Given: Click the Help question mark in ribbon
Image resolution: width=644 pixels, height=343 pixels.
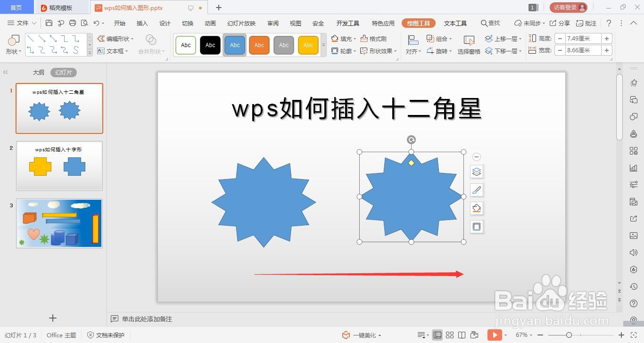Looking at the screenshot, I should (609, 23).
